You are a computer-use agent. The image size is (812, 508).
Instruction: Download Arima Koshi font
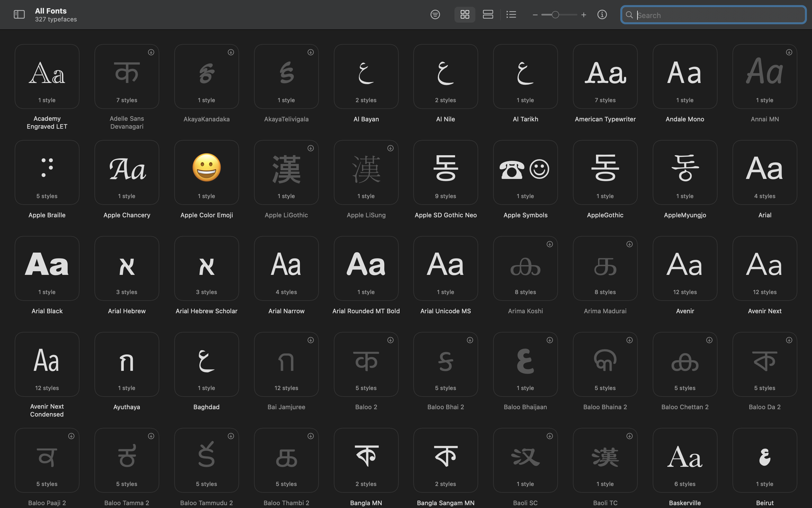[x=550, y=244]
